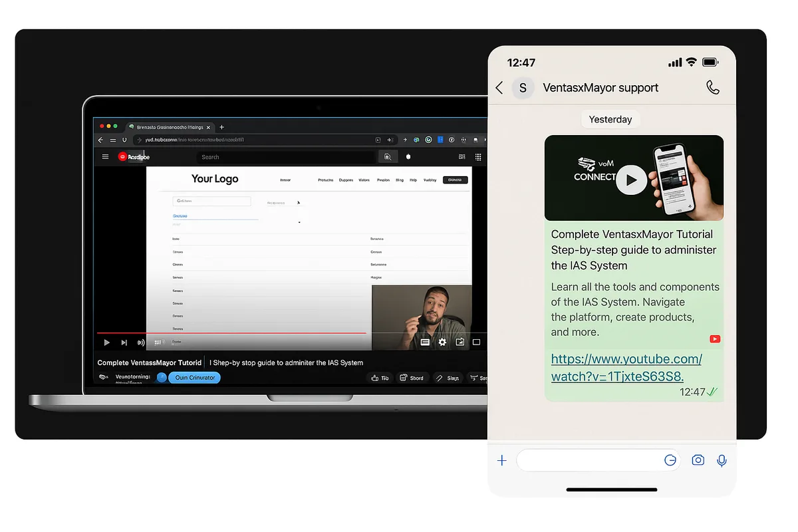Image resolution: width=798 pixels, height=532 pixels.
Task: Open the YouTube hamburger menu
Action: 106,157
